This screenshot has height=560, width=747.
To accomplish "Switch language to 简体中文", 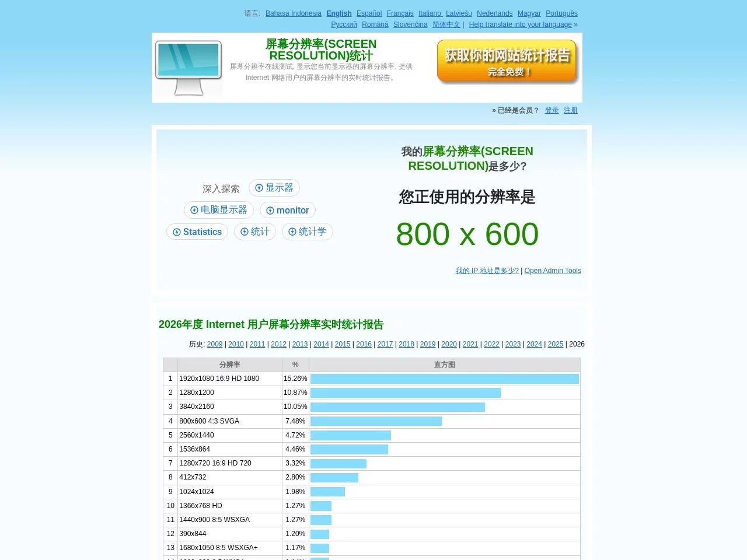I will coord(446,24).
